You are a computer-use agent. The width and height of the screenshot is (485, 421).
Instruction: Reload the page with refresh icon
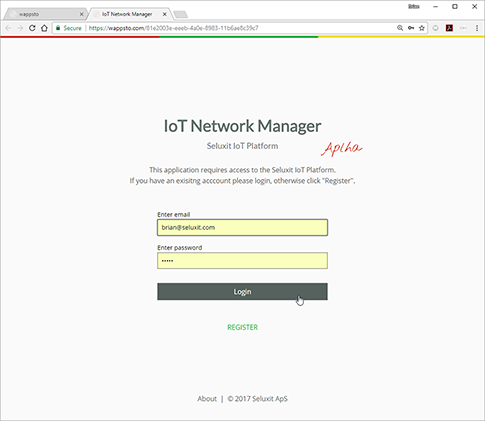[x=32, y=28]
